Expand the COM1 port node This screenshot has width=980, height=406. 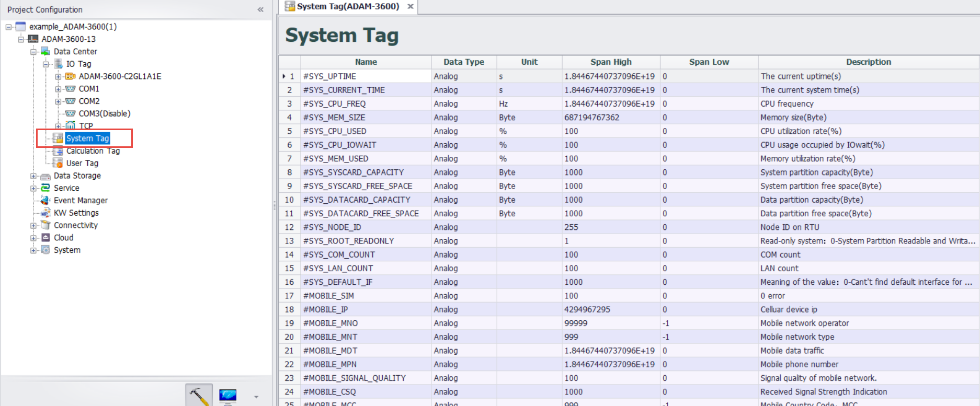tap(58, 89)
